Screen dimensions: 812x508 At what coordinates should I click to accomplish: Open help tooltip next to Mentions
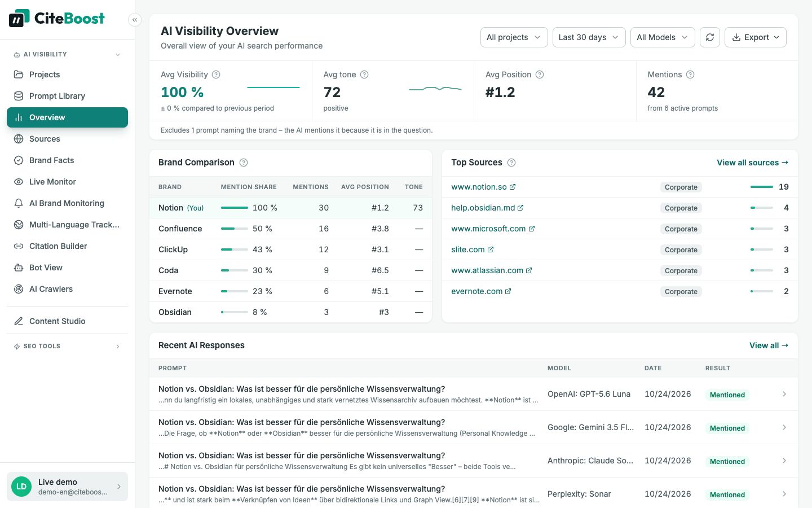tap(690, 75)
